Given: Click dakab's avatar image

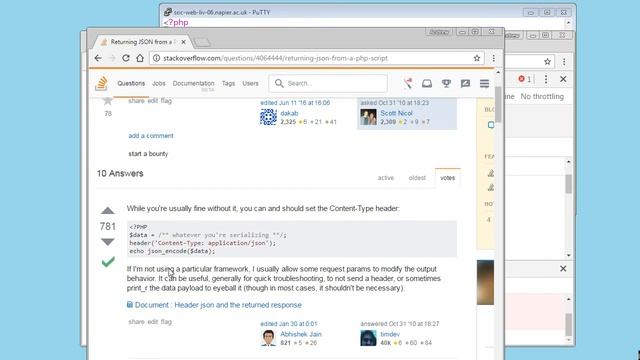Looking at the screenshot, I should coord(269,117).
